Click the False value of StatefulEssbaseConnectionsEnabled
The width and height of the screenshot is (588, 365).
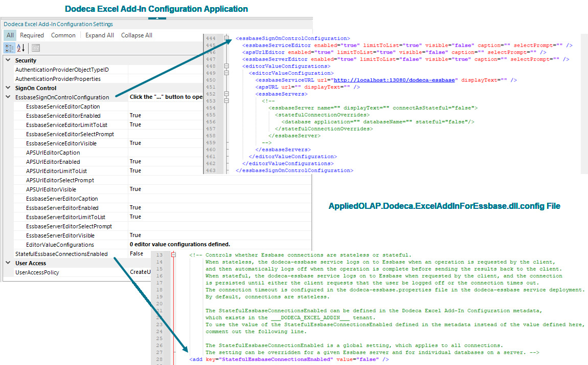pyautogui.click(x=137, y=253)
